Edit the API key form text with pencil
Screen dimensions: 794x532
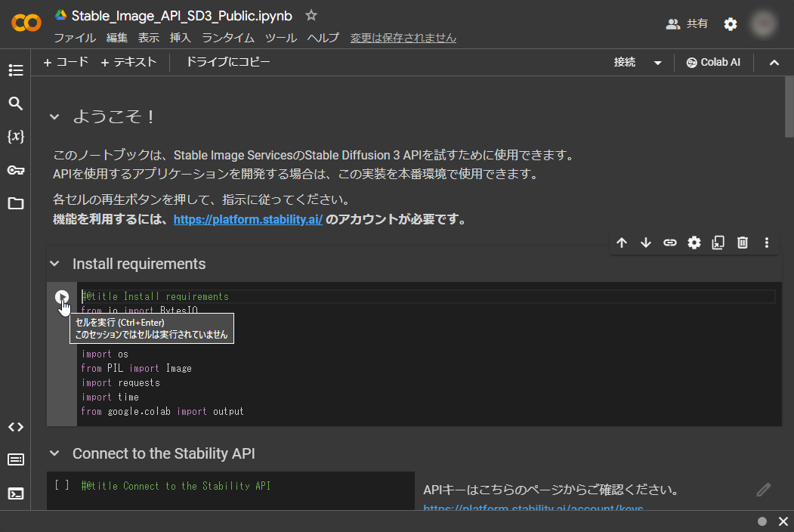pyautogui.click(x=764, y=490)
